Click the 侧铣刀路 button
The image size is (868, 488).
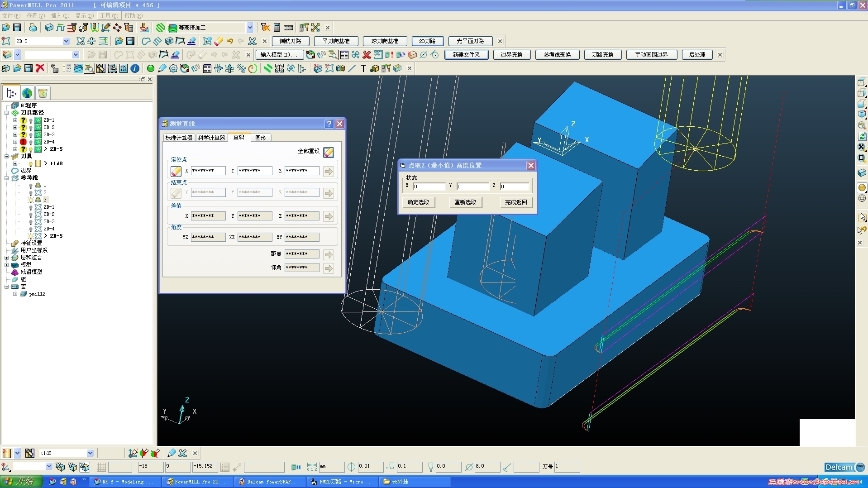(291, 41)
